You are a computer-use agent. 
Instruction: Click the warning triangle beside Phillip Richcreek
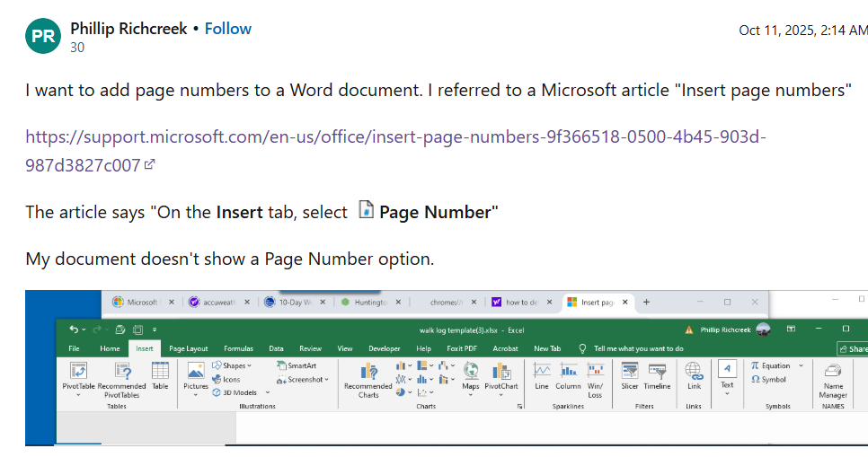(688, 330)
